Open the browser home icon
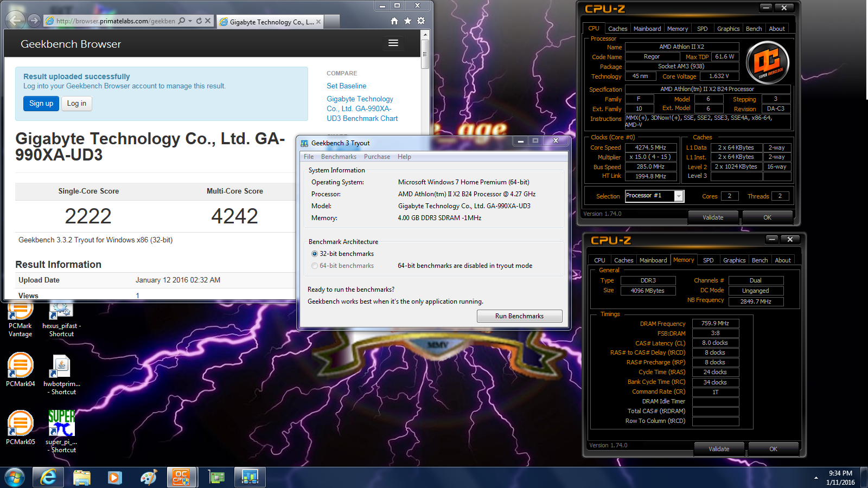The width and height of the screenshot is (868, 488). [x=394, y=21]
